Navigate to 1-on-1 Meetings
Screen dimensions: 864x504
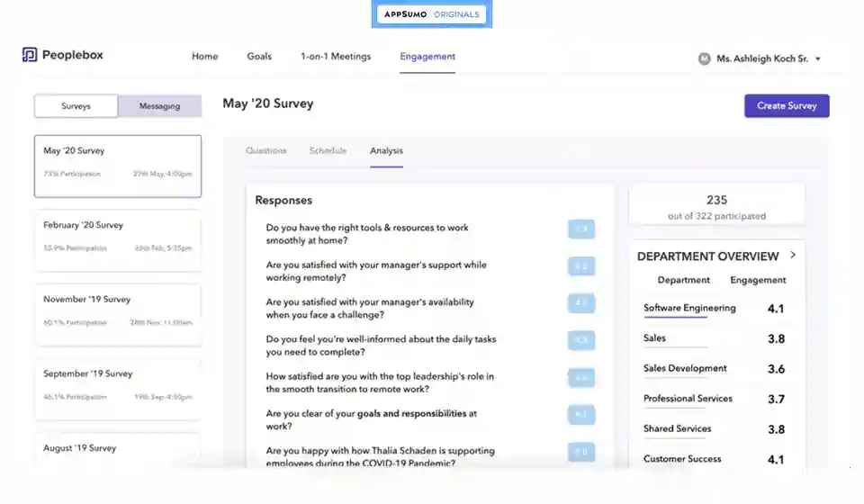(335, 56)
